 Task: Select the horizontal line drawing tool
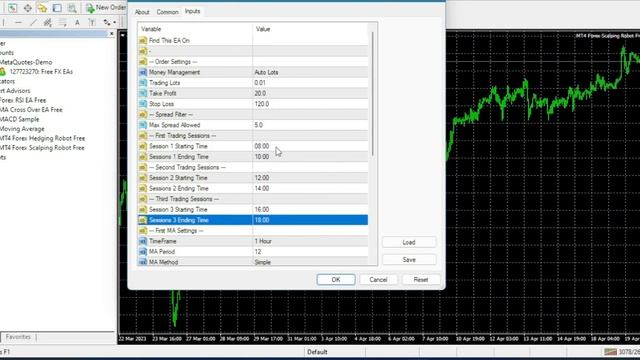18,22
